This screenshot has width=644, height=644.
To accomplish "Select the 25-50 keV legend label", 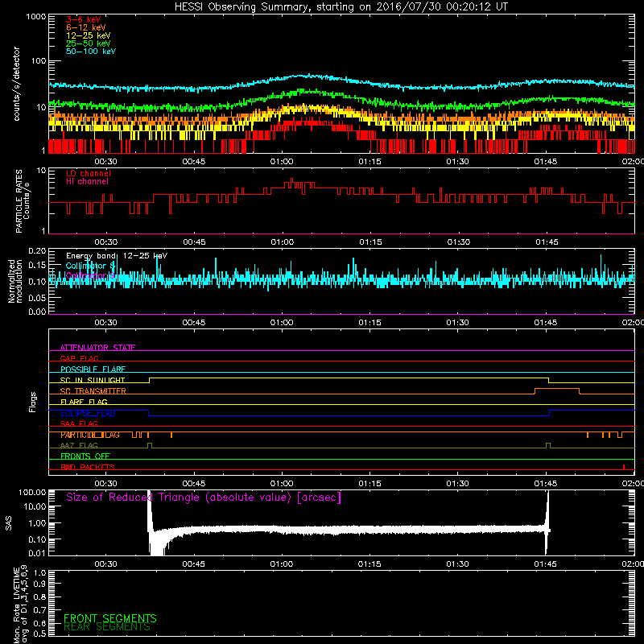I will pyautogui.click(x=89, y=43).
